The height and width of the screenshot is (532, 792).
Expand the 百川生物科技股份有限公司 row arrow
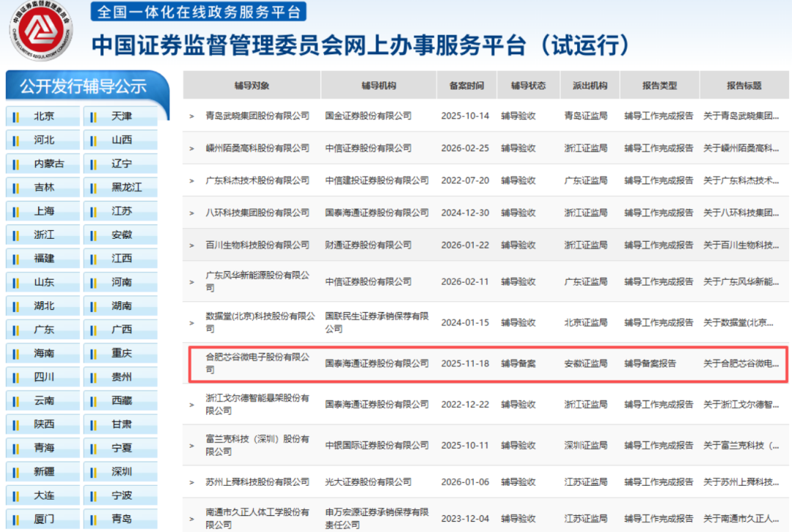click(x=191, y=245)
